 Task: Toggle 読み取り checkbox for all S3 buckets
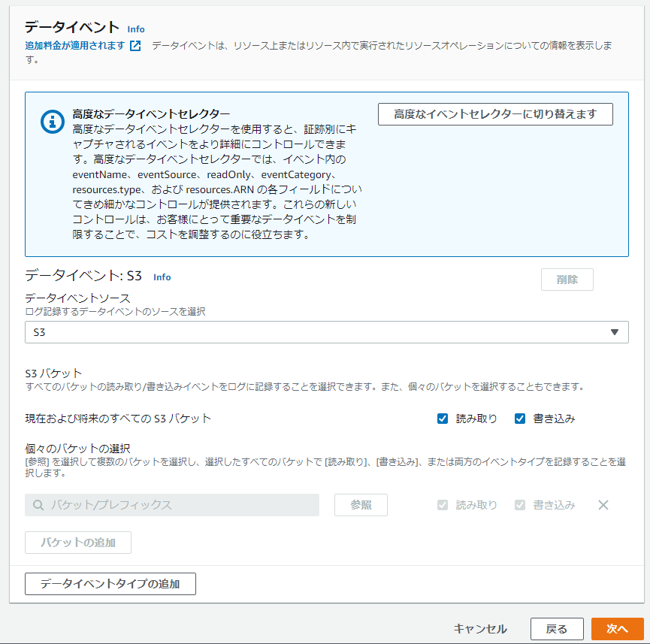point(443,419)
